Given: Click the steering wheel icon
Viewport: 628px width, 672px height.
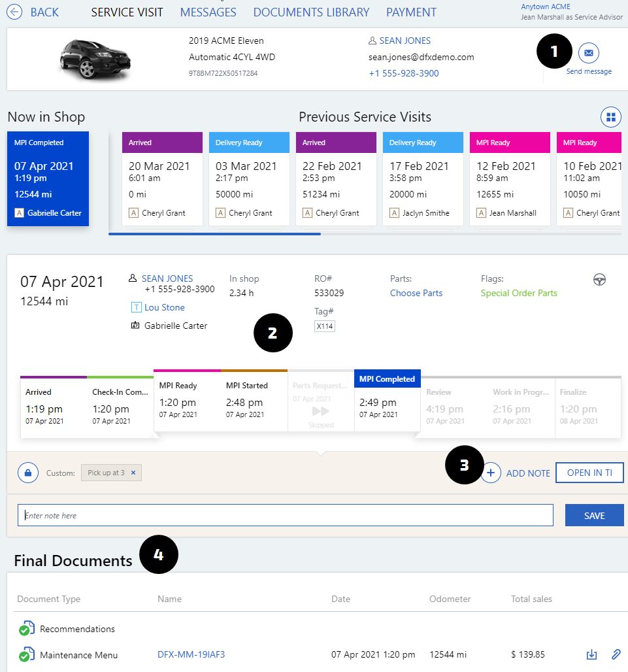Looking at the screenshot, I should 599,279.
